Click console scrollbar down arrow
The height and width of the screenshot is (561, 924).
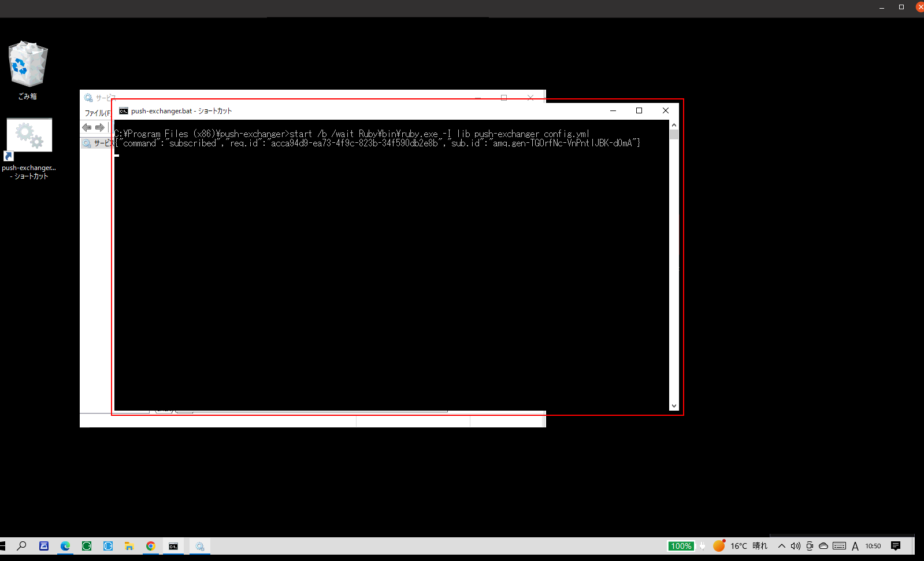[674, 406]
